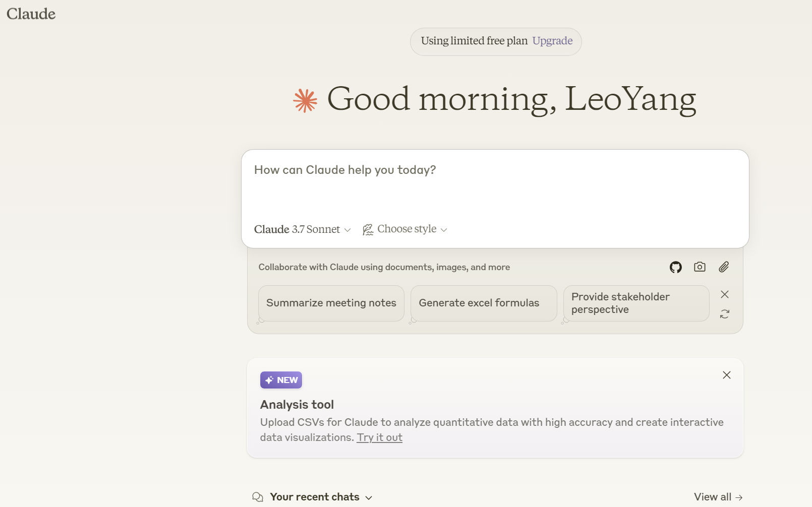The image size is (812, 507).
Task: Open the Claude 3.7 Sonnet model dropdown
Action: [x=302, y=229]
